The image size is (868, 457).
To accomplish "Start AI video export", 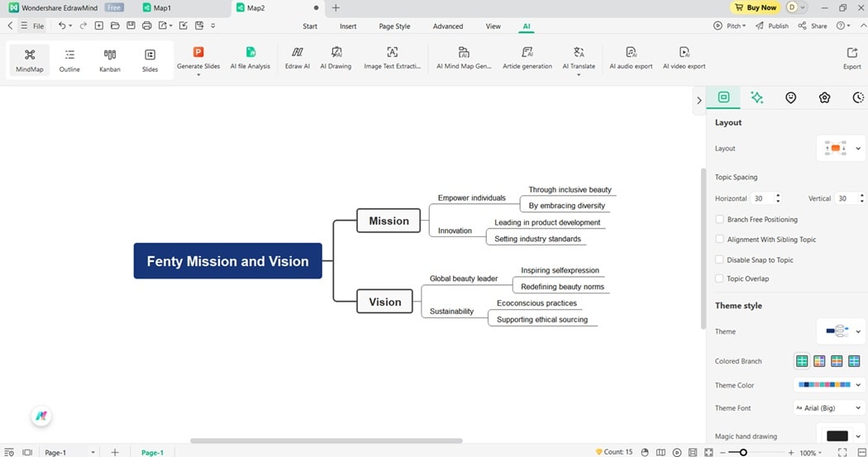I will [x=684, y=57].
